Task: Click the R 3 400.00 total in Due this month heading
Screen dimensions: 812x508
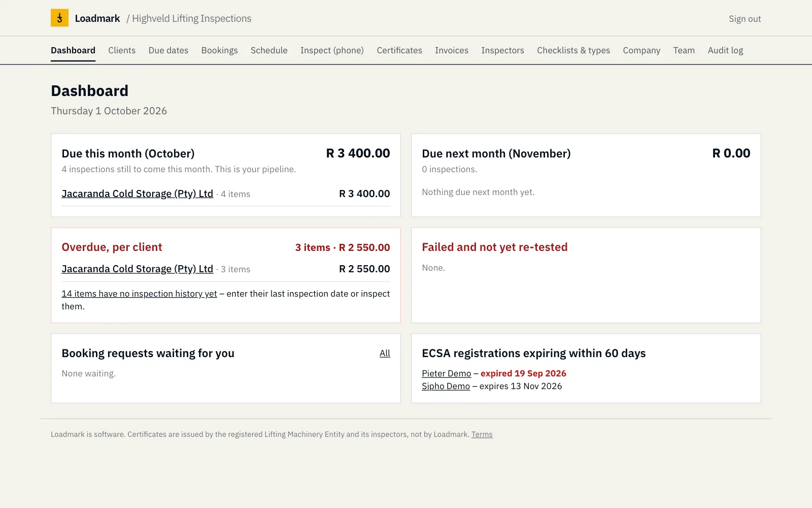Action: pyautogui.click(x=358, y=153)
